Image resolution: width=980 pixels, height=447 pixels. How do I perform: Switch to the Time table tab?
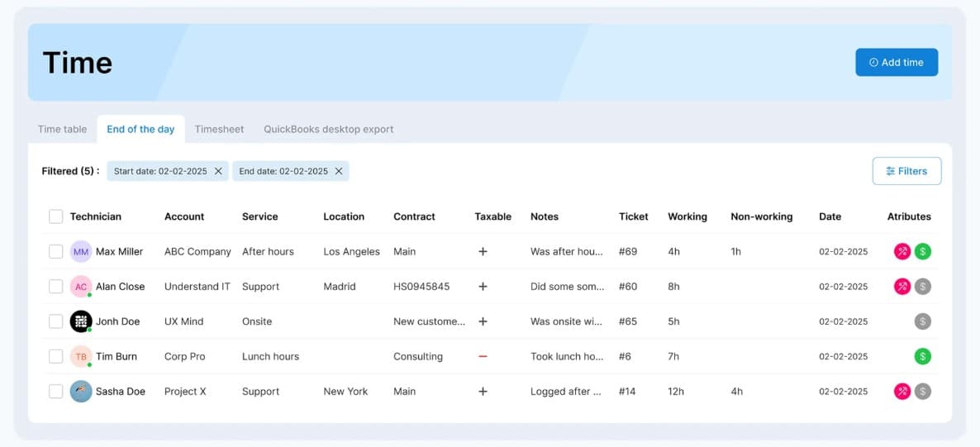pos(63,130)
